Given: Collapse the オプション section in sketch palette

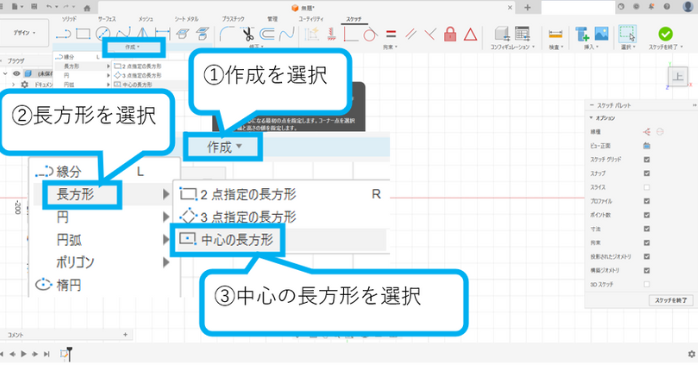Looking at the screenshot, I should click(x=591, y=118).
